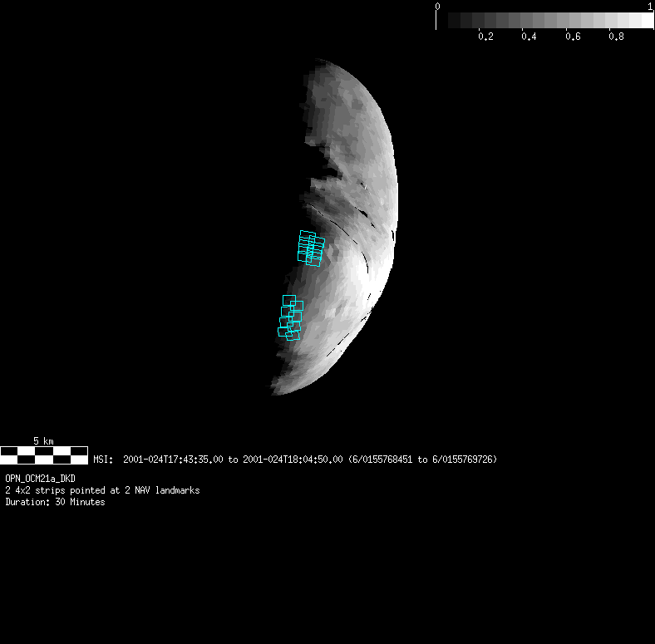Click the top tip of the asteroid
Image resolution: width=655 pixels, height=644 pixels.
[x=320, y=61]
